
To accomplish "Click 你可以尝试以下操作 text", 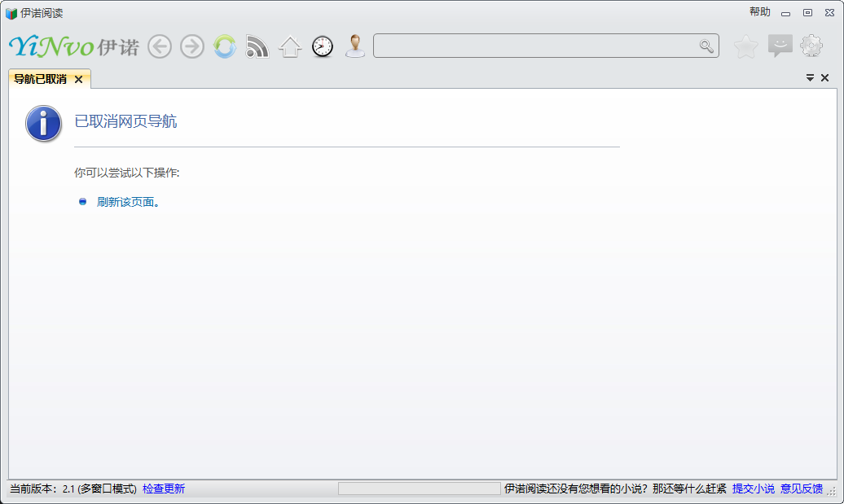I will click(x=126, y=173).
